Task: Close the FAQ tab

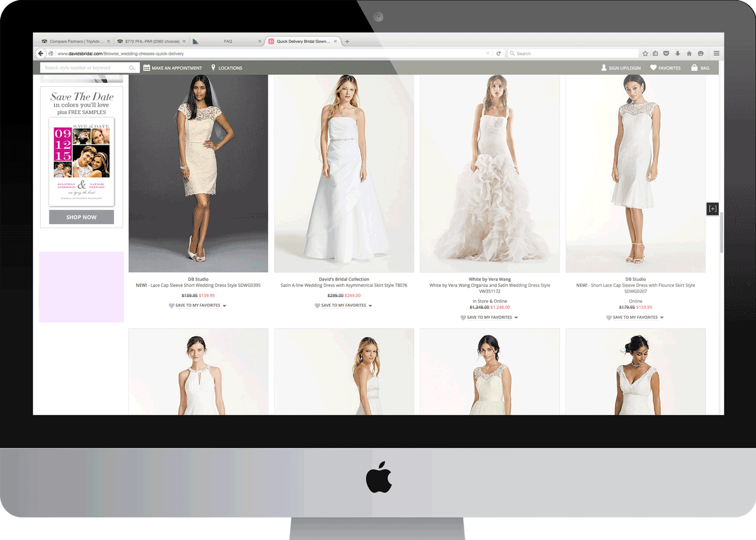Action: (x=259, y=41)
